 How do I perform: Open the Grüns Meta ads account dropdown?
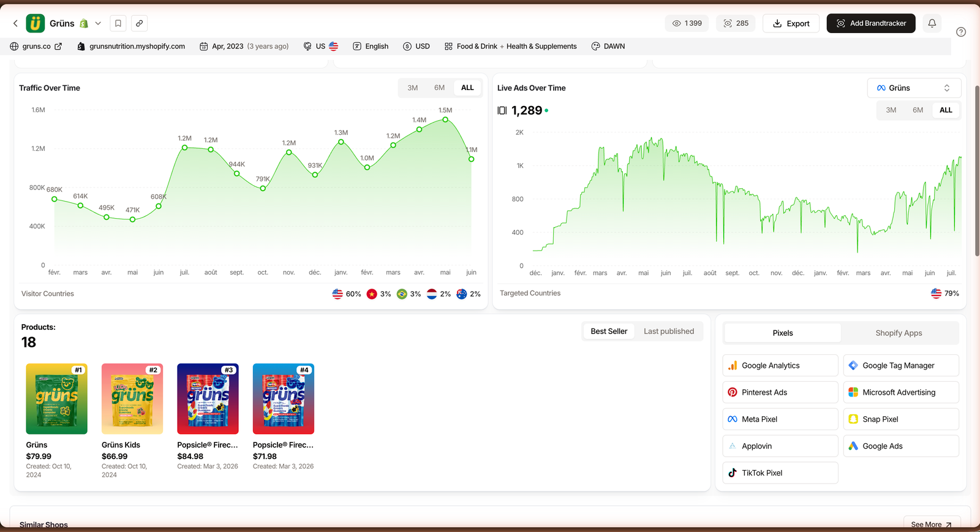tap(914, 88)
